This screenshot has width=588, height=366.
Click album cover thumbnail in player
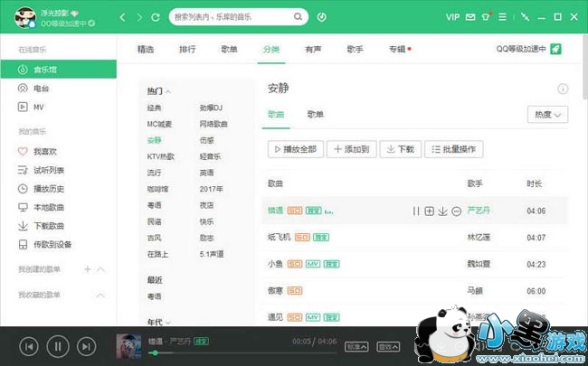tap(128, 346)
